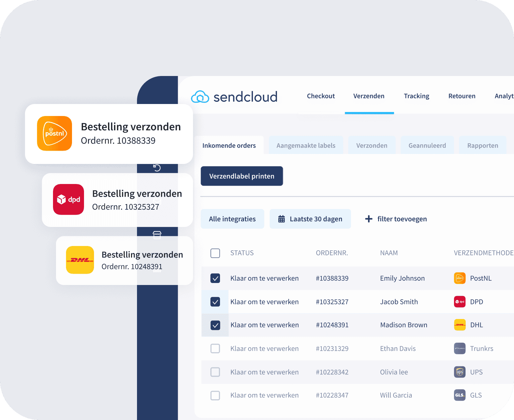Viewport: 514px width, 420px height.
Task: Click order number #10228342 in the table
Action: coord(332,372)
